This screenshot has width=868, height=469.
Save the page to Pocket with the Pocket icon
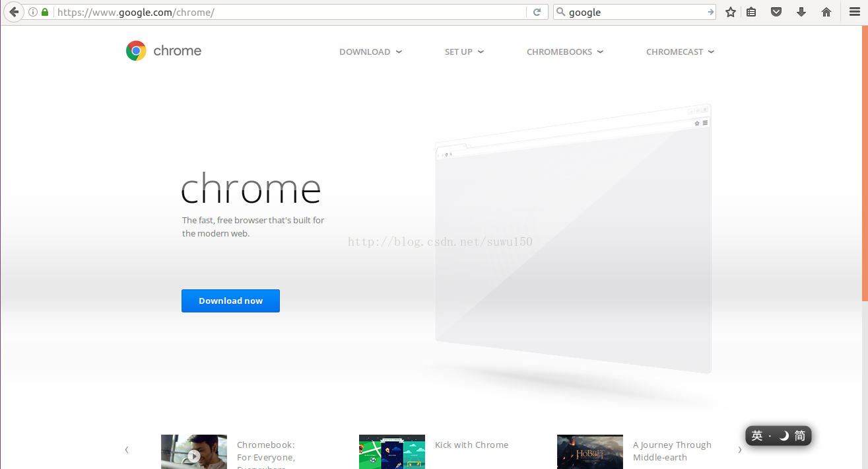777,12
